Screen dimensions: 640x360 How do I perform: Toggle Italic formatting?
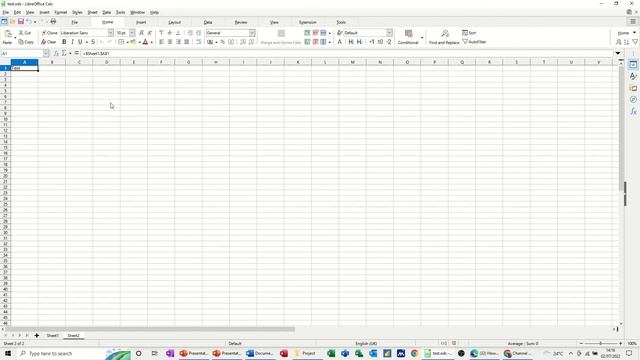pos(72,42)
